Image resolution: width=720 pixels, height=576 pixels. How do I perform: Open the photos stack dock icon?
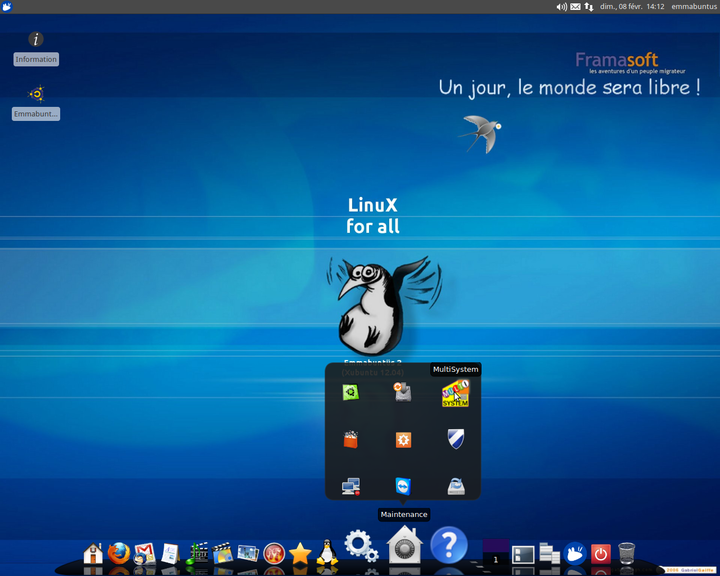248,553
